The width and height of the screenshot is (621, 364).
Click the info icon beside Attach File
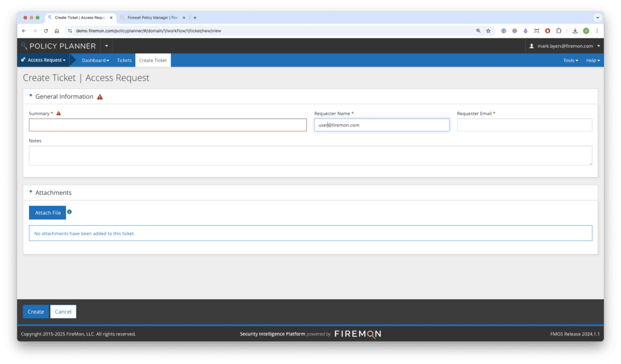(69, 213)
